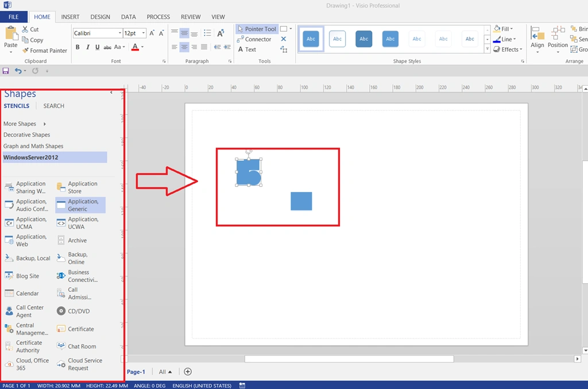The width and height of the screenshot is (588, 389).
Task: Open the INSERT ribbon tab
Action: tap(70, 17)
